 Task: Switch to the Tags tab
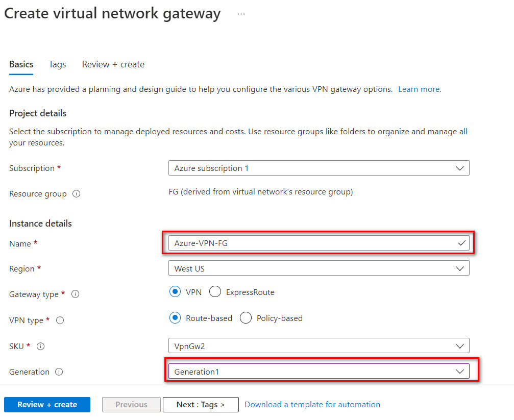[57, 64]
